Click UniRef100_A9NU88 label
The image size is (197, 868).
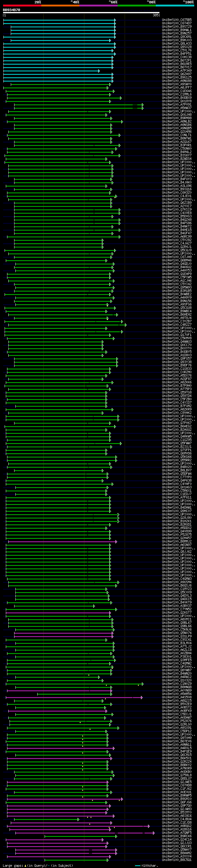(177, 81)
